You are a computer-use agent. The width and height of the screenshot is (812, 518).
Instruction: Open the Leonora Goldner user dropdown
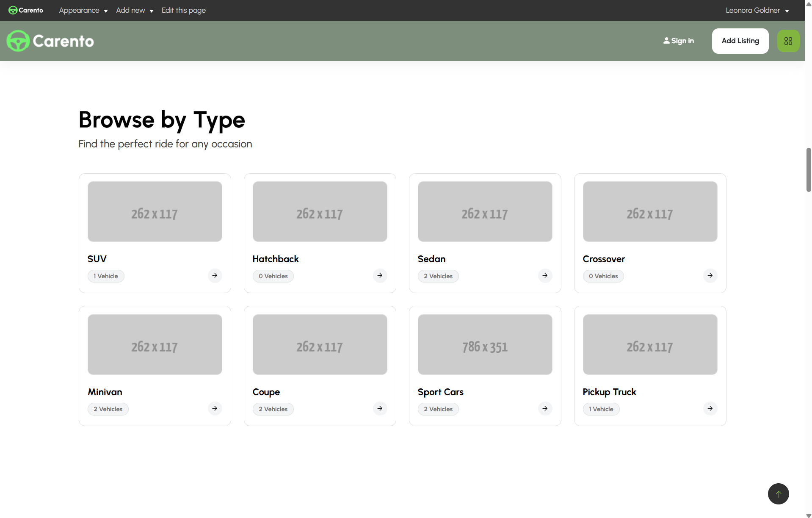(757, 10)
